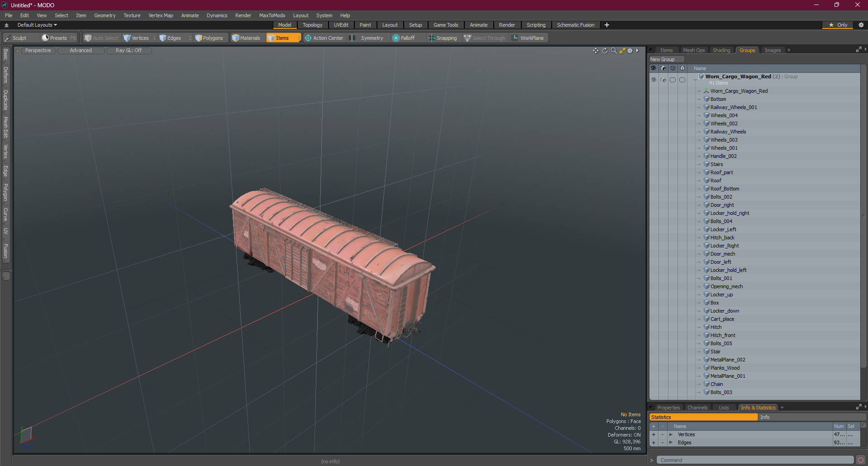Open the viewport more-options arrow
Screen dimensions: 868x466
637,51
